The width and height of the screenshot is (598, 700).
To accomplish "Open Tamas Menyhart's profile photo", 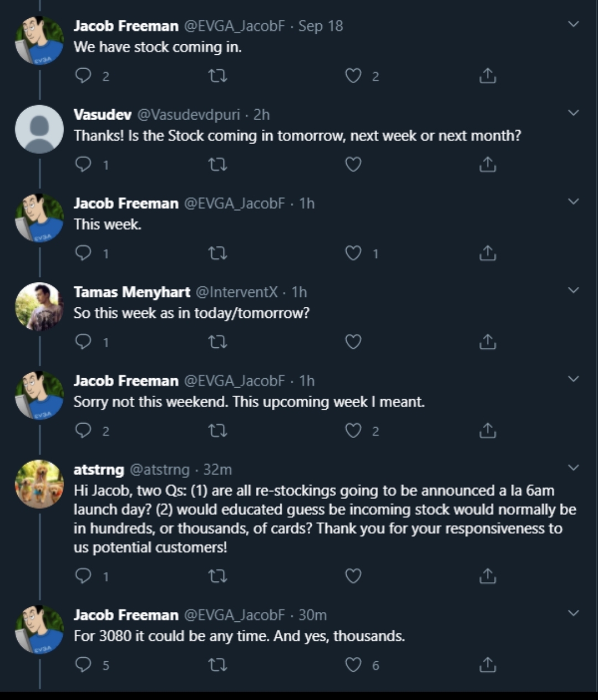I will 39,306.
